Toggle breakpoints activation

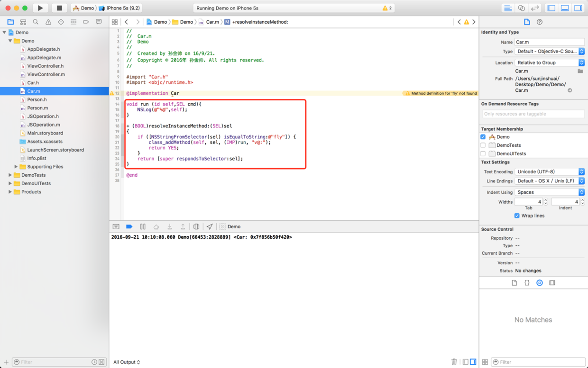pos(129,227)
